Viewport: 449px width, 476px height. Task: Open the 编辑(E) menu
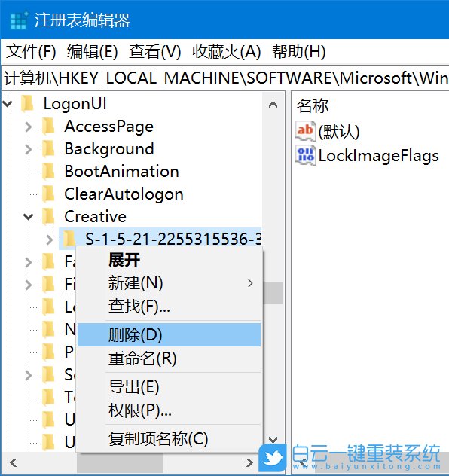tap(93, 52)
